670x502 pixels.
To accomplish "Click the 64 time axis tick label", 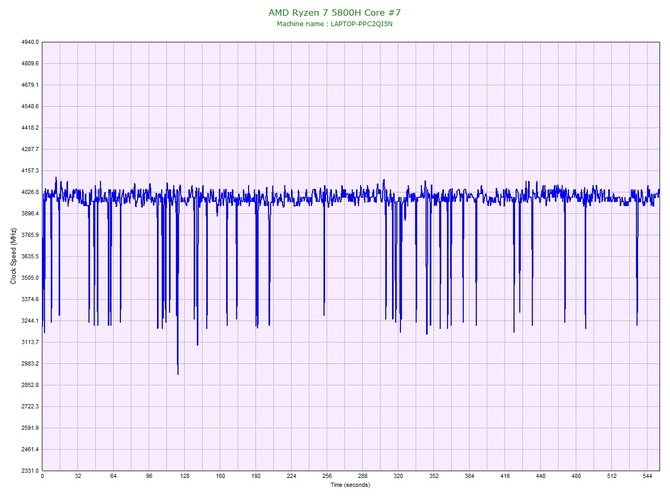I will [113, 476].
